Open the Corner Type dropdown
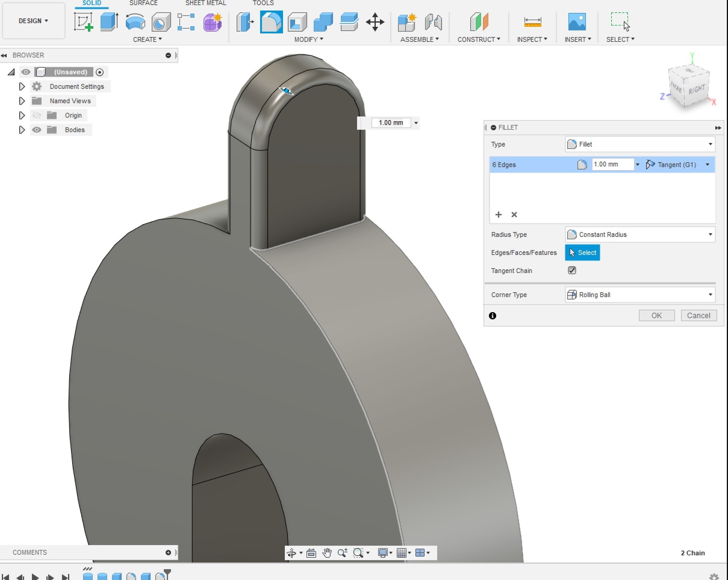728x580 pixels. point(640,295)
